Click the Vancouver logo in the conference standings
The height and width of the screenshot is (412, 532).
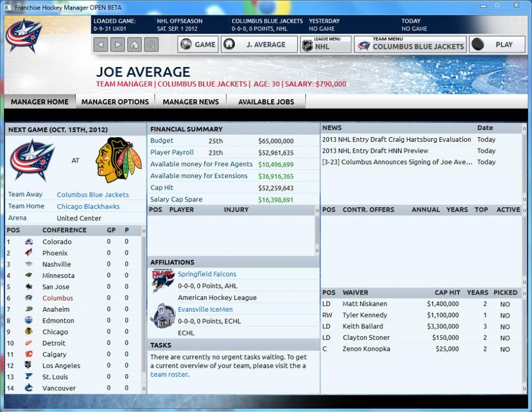[29, 388]
